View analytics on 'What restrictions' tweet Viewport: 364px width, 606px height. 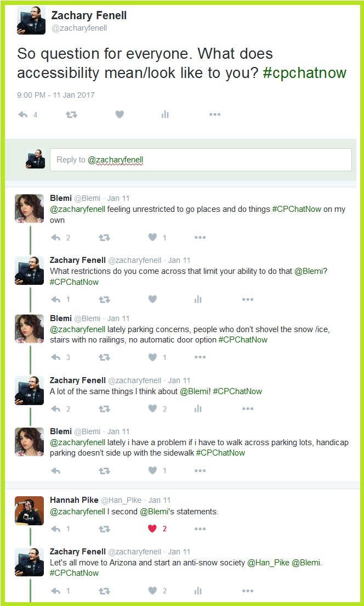click(198, 299)
